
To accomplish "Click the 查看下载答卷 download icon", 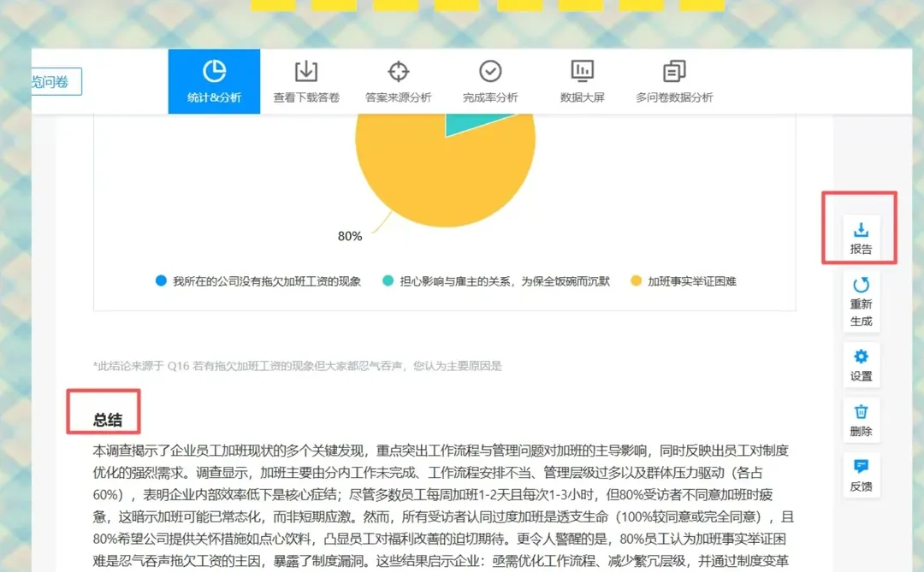I will [305, 71].
